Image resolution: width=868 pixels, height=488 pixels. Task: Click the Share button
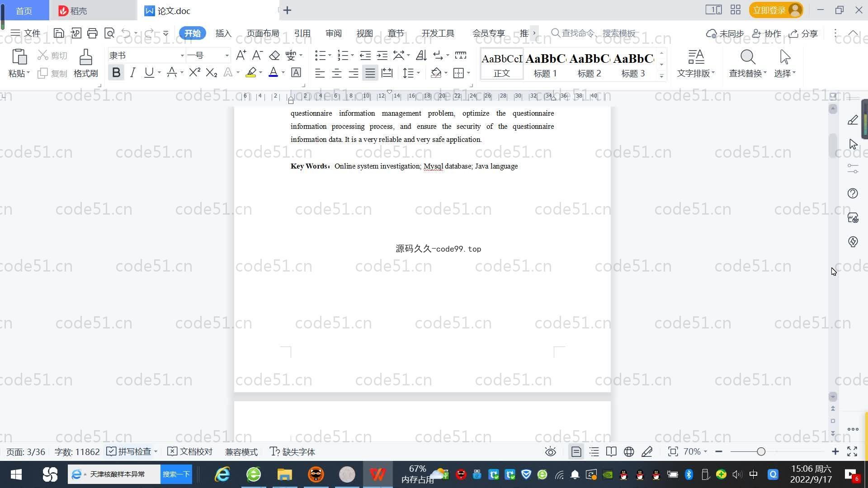click(x=803, y=33)
